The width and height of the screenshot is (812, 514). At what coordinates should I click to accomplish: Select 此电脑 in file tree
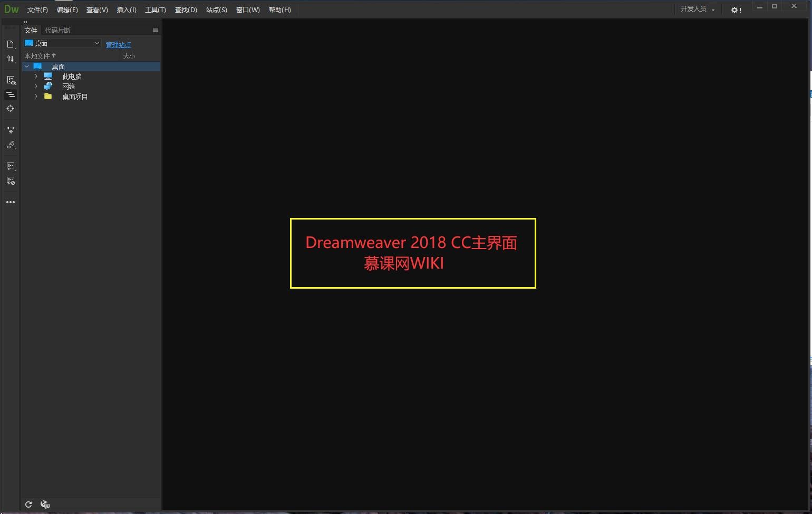72,77
